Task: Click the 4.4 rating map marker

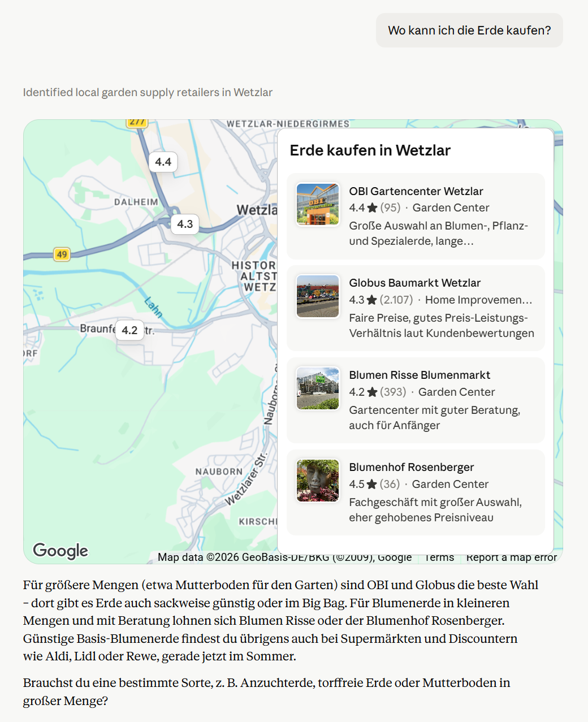Action: [163, 162]
